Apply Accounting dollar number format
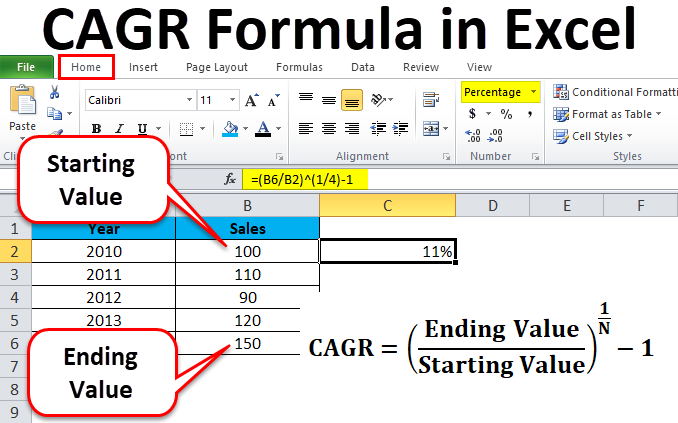 473,114
